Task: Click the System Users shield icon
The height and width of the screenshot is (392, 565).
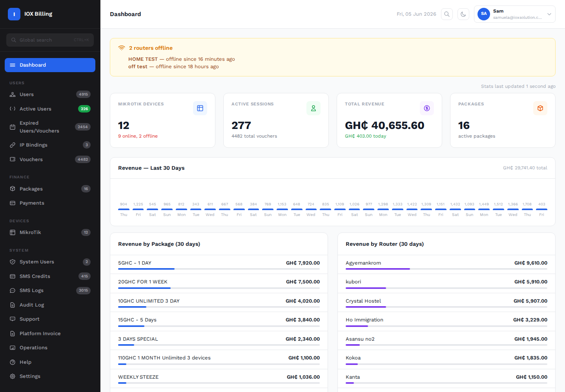Action: [x=13, y=262]
